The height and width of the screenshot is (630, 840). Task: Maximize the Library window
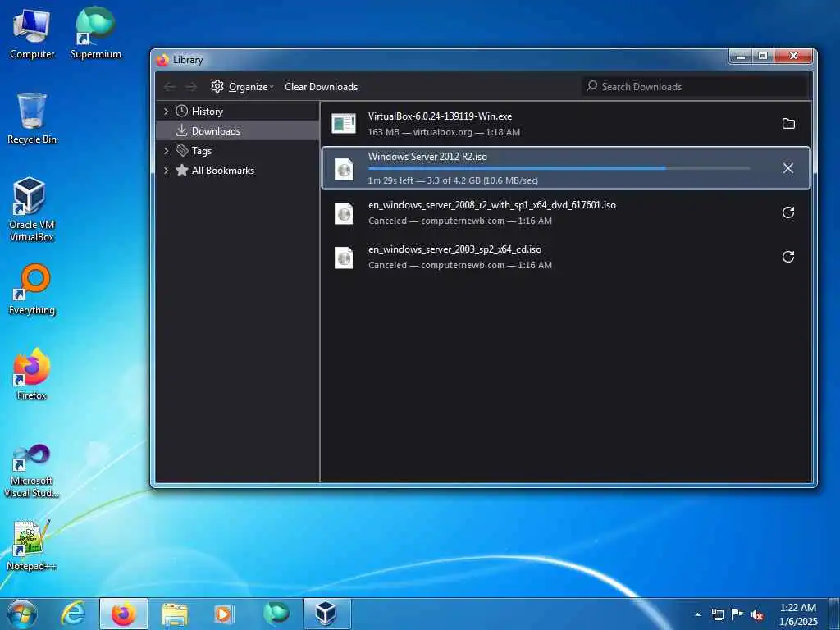click(x=762, y=57)
